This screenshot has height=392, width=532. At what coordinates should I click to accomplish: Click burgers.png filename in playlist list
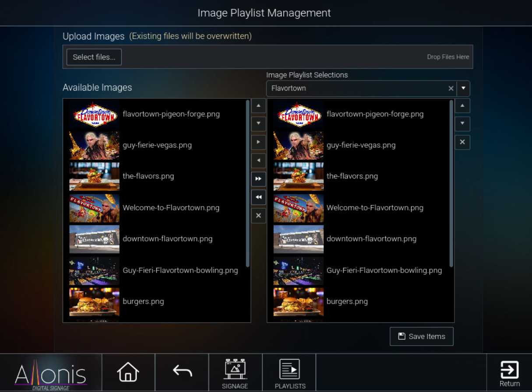pos(347,301)
